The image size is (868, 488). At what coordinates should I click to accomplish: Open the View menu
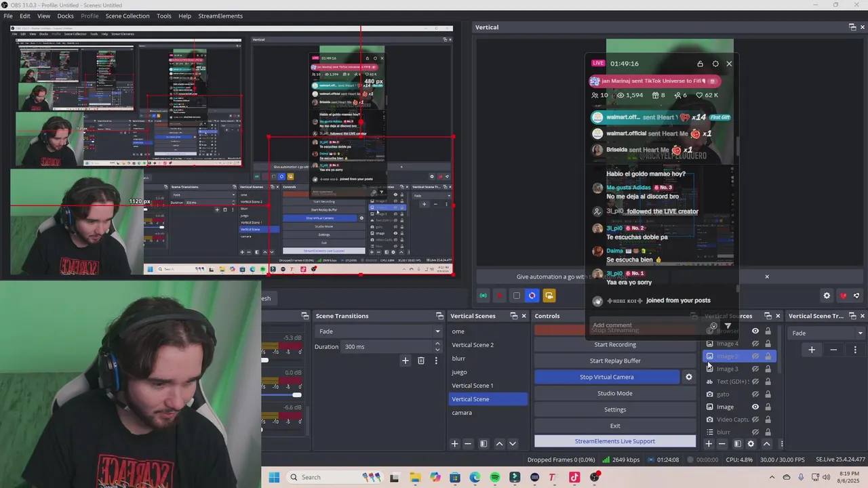point(43,16)
